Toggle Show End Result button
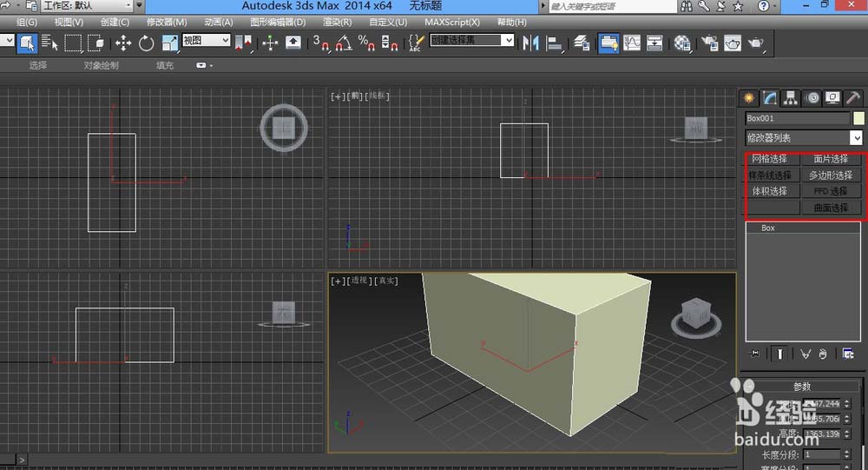 pos(779,354)
